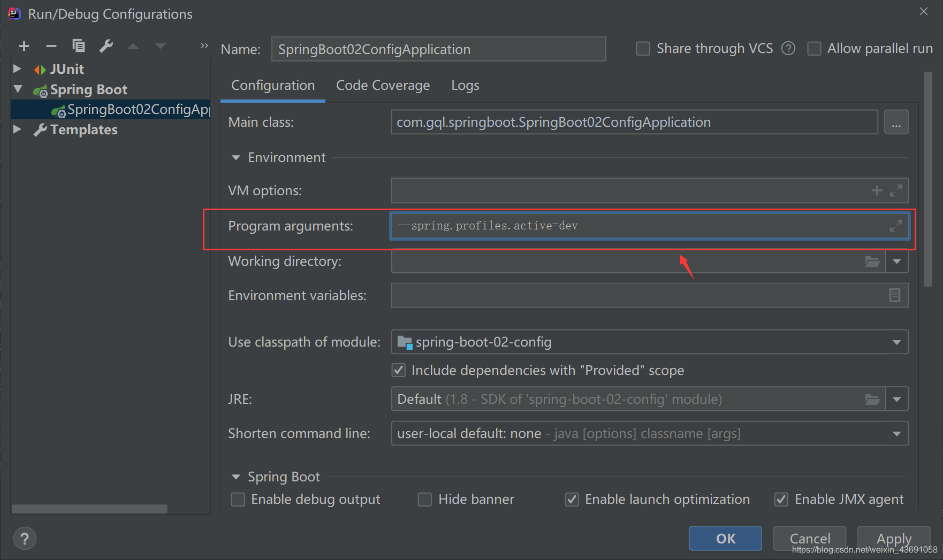Edit environment variables list

[x=895, y=295]
